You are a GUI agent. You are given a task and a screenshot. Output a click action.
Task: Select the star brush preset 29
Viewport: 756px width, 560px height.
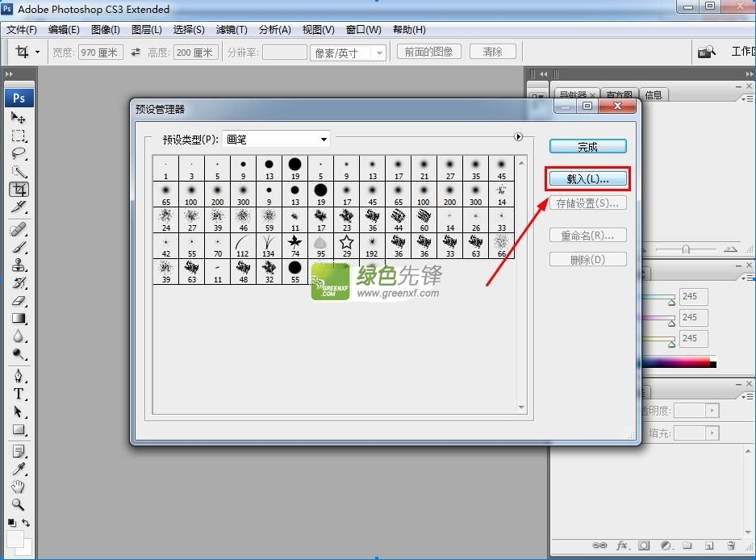(347, 245)
